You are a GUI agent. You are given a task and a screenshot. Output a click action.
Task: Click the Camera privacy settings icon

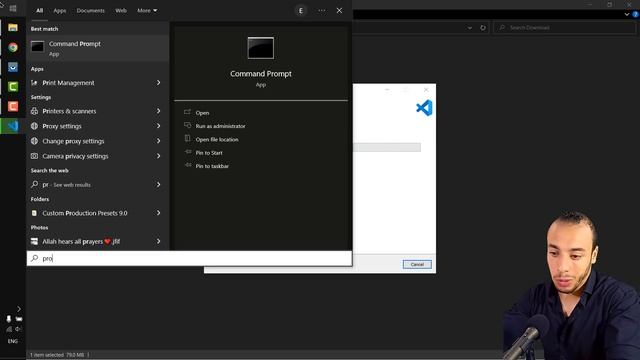tap(34, 156)
